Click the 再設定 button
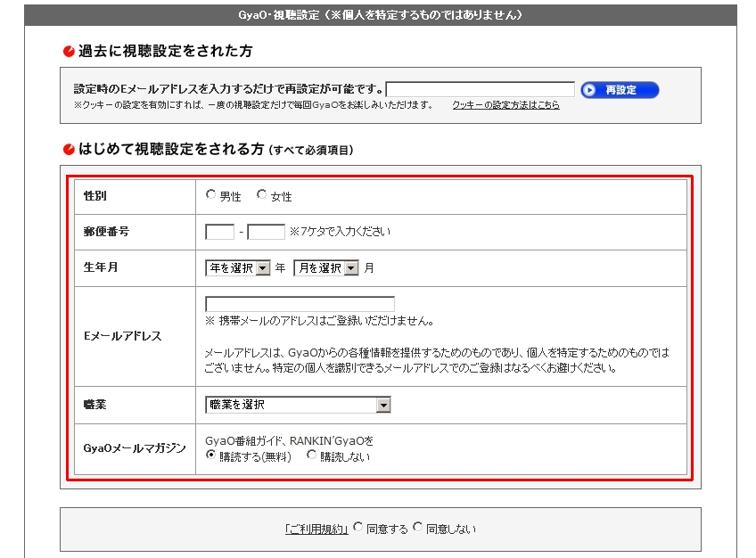 tap(620, 90)
